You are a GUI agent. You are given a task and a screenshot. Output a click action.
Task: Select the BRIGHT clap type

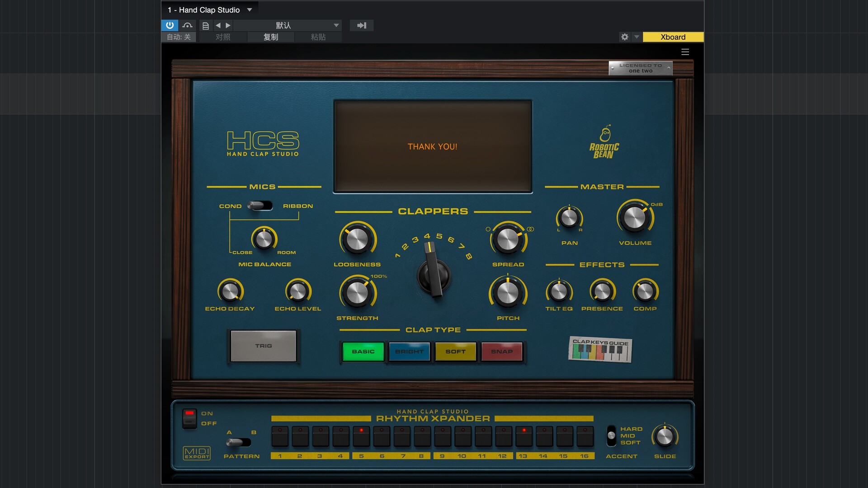[410, 352]
